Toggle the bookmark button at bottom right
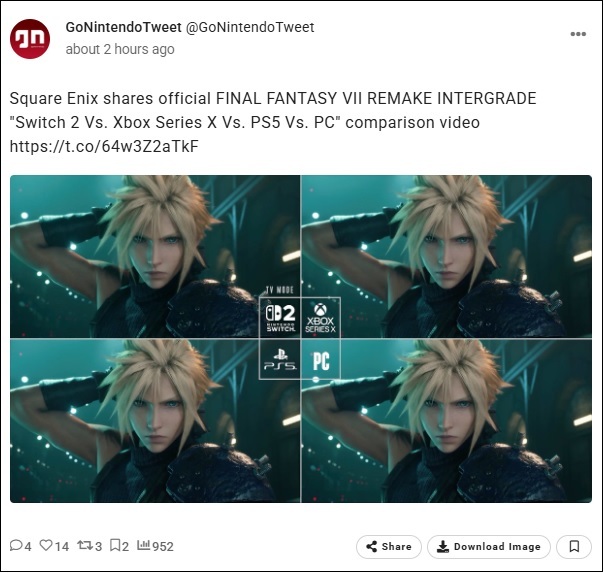This screenshot has width=604, height=573. coord(574,546)
